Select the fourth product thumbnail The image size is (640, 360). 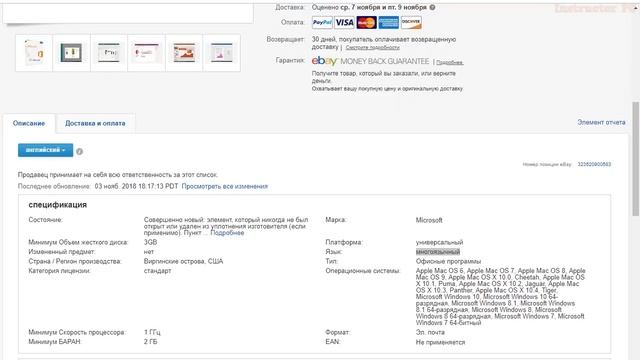[x=146, y=53]
